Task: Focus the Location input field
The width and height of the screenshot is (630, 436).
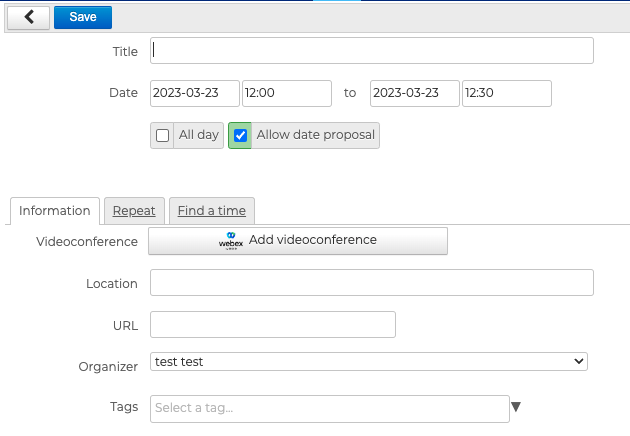Action: (371, 283)
